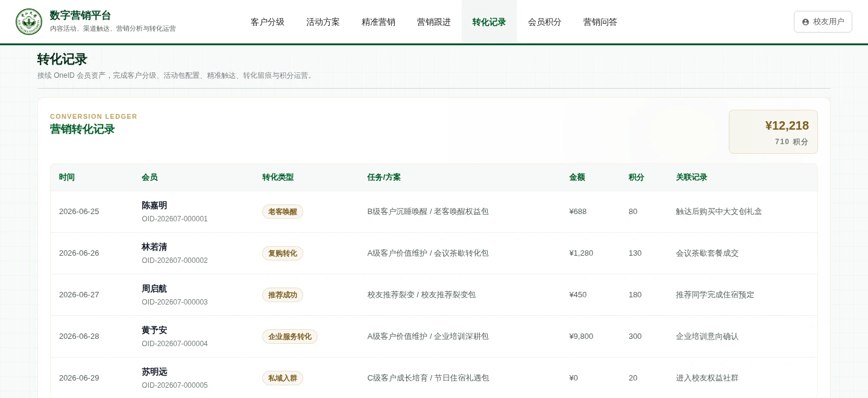Click the date 2026-06-26
This screenshot has width=868, height=398.
pyautogui.click(x=79, y=253)
